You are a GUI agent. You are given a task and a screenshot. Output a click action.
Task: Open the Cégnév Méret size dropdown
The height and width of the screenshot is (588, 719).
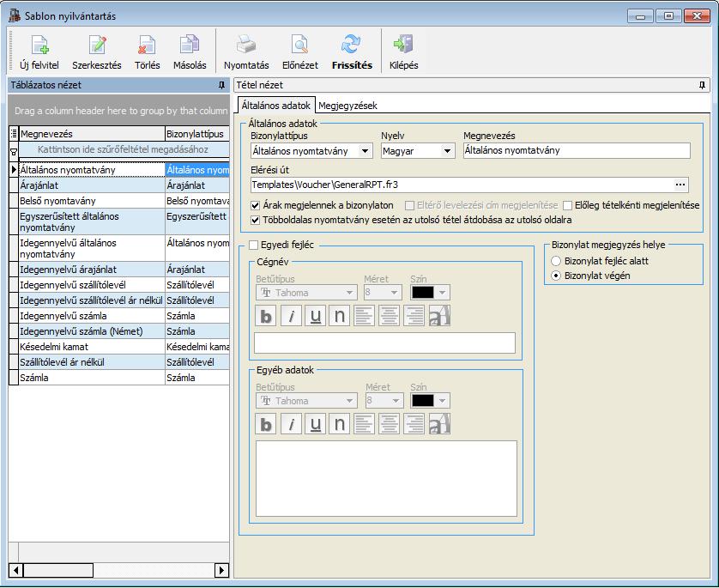(394, 293)
